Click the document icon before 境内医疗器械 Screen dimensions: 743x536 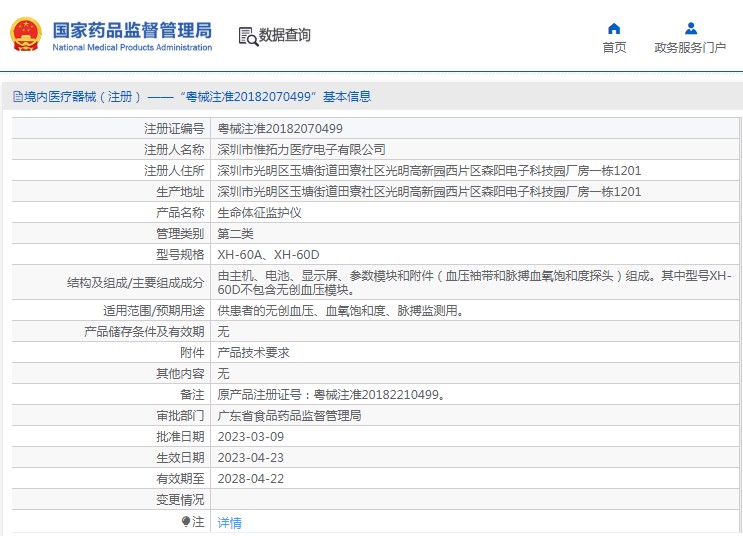[x=17, y=97]
